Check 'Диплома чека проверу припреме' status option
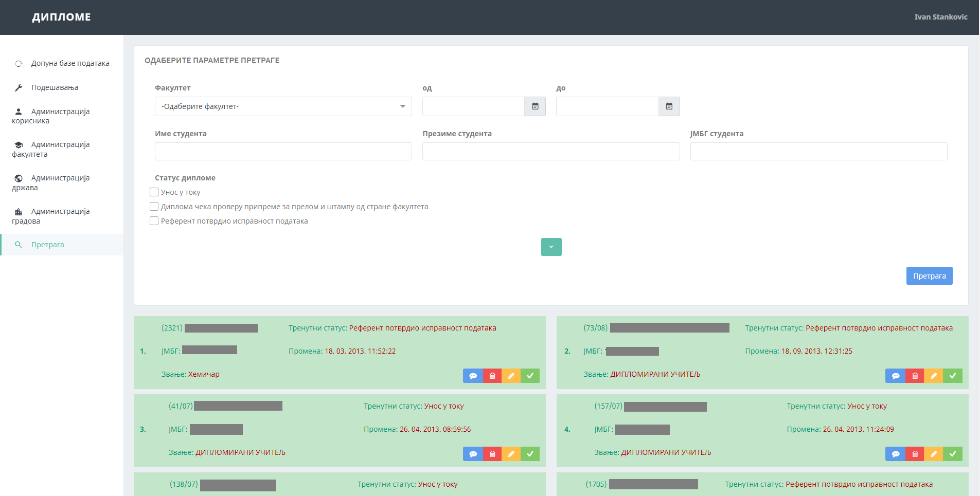The width and height of the screenshot is (980, 496). point(154,207)
